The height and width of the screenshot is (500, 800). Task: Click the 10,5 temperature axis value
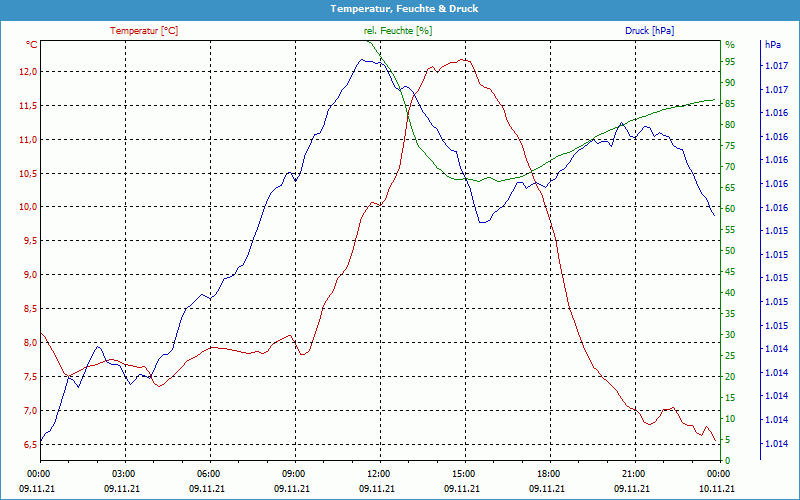[x=28, y=173]
